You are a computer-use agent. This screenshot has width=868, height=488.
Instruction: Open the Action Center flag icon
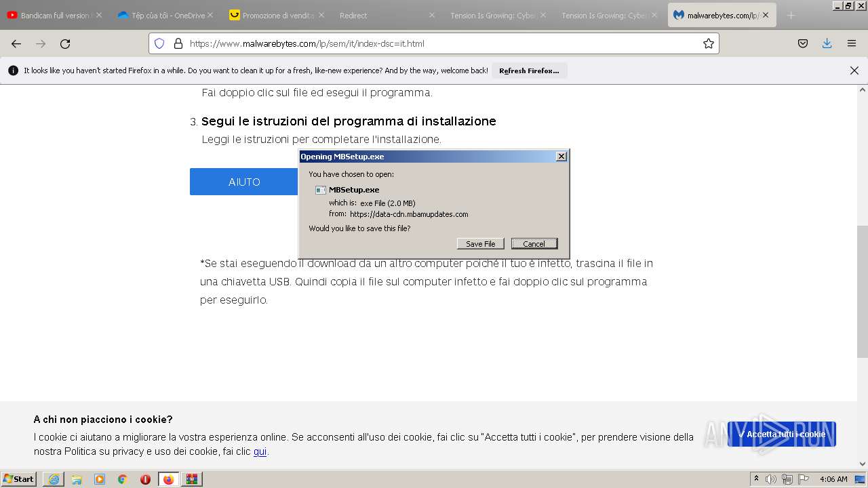point(804,479)
